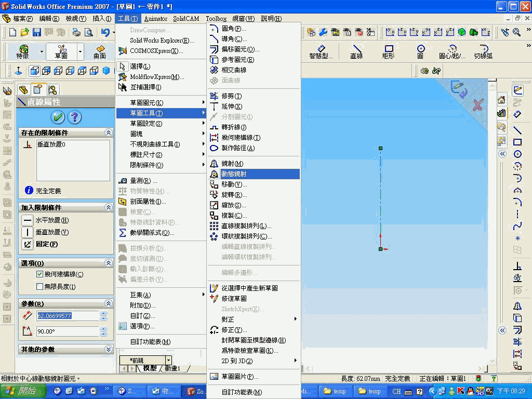
Task: Click the purple help question mark button
Action: [x=75, y=117]
